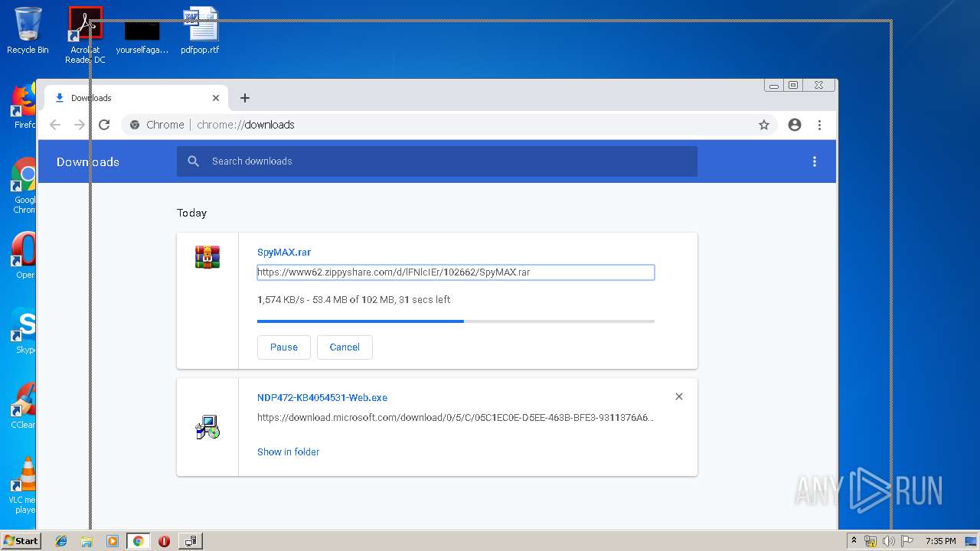Open a new tab with the plus button

[245, 98]
